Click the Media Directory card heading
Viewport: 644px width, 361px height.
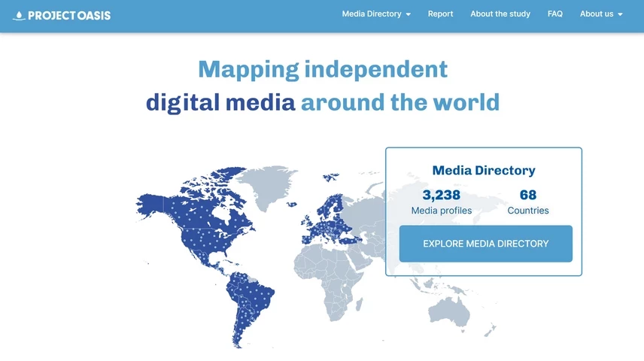click(484, 171)
